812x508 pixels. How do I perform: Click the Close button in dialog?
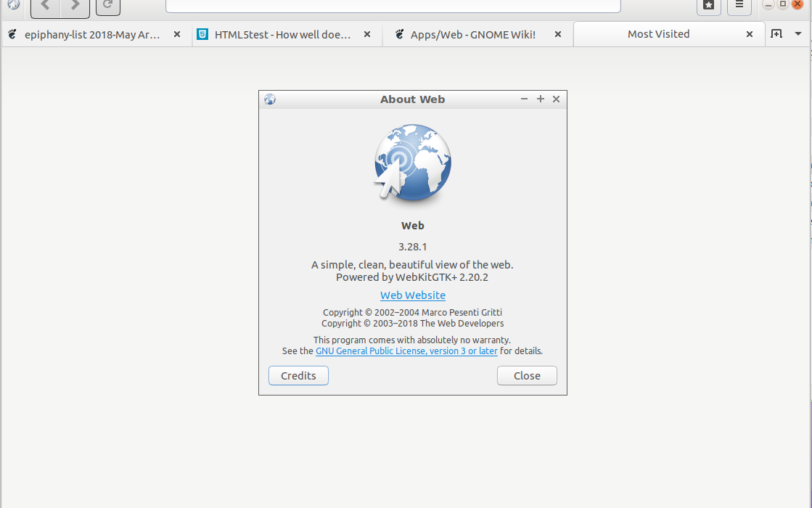527,375
